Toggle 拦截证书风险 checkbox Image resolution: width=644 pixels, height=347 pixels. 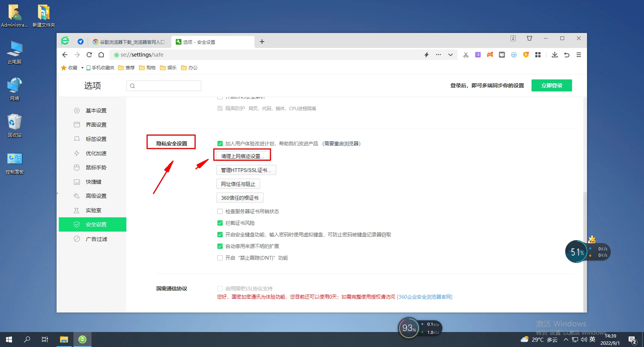[220, 223]
